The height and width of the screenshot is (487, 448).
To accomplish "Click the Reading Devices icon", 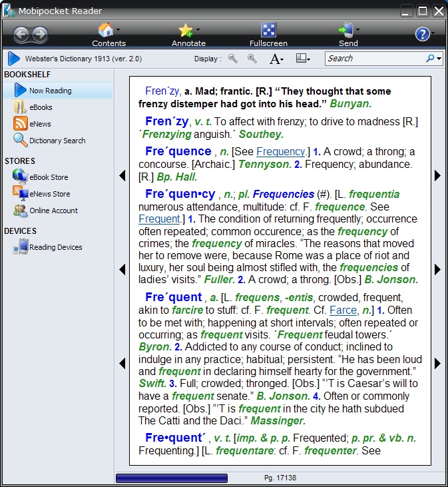I will click(x=21, y=246).
